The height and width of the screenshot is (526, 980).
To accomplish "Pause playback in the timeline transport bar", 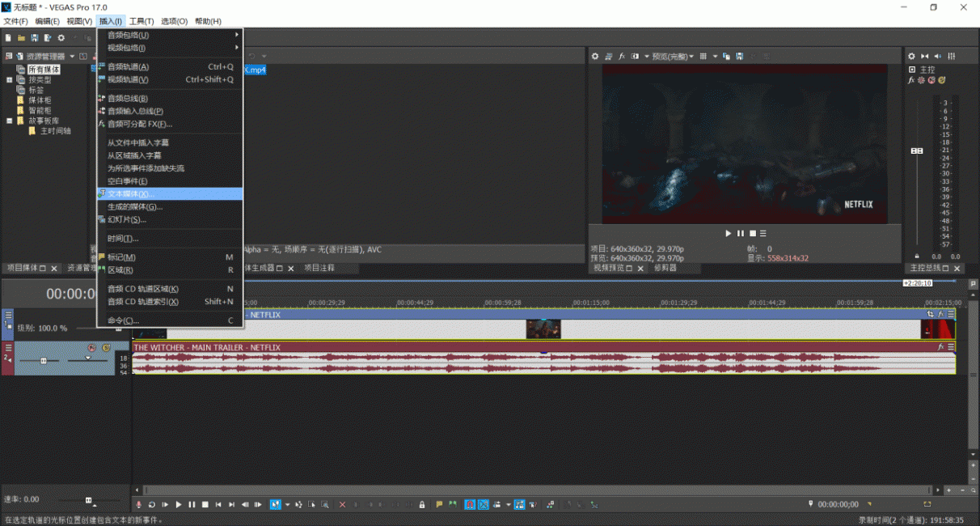I will (192, 504).
